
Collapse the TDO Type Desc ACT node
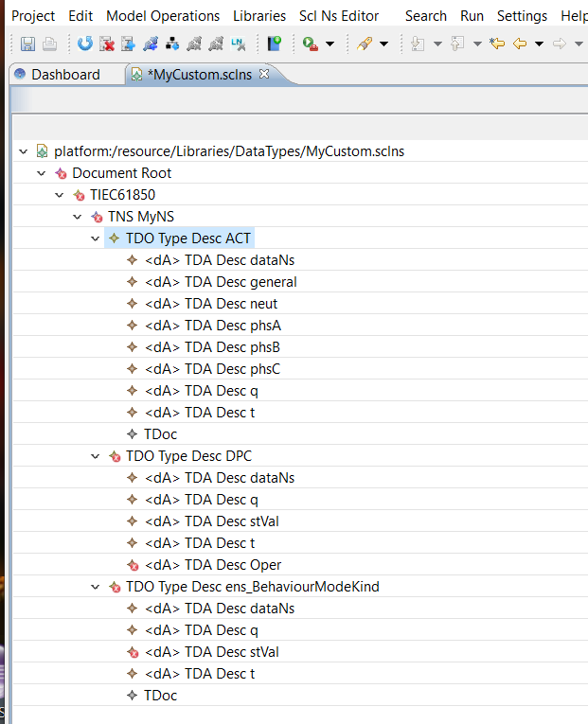tap(95, 238)
